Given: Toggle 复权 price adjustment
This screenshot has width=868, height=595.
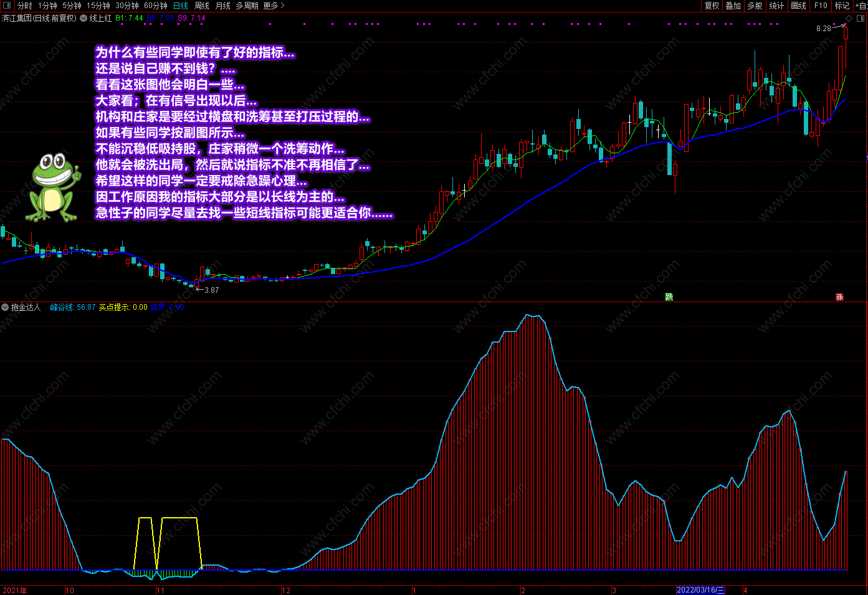Looking at the screenshot, I should click(x=712, y=6).
